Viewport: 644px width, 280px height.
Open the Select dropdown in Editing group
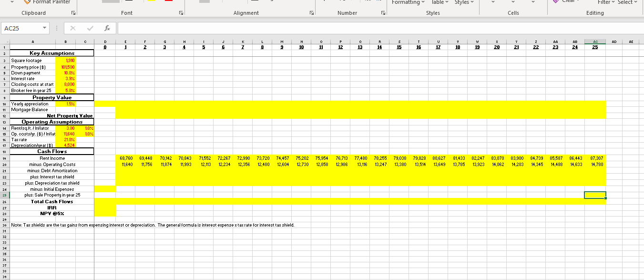coord(627,2)
